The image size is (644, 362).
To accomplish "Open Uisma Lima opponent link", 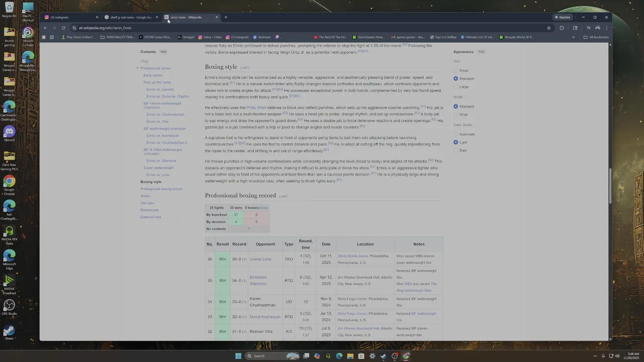I will click(260, 259).
